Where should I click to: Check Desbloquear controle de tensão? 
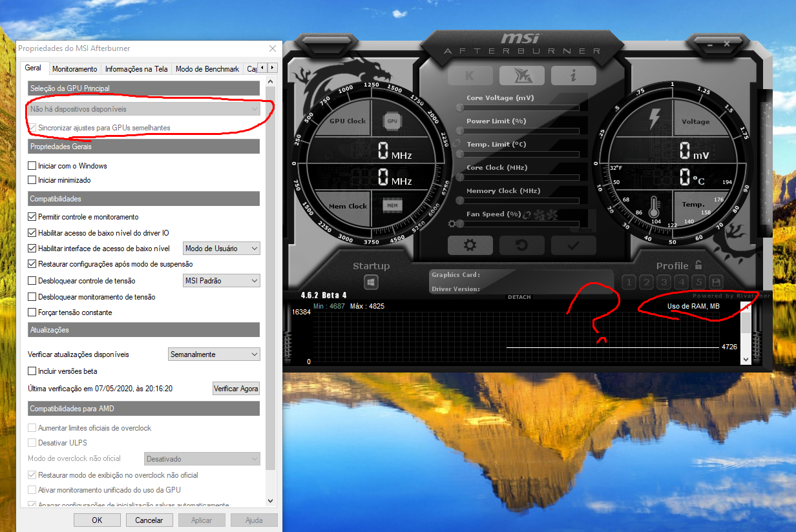[32, 281]
